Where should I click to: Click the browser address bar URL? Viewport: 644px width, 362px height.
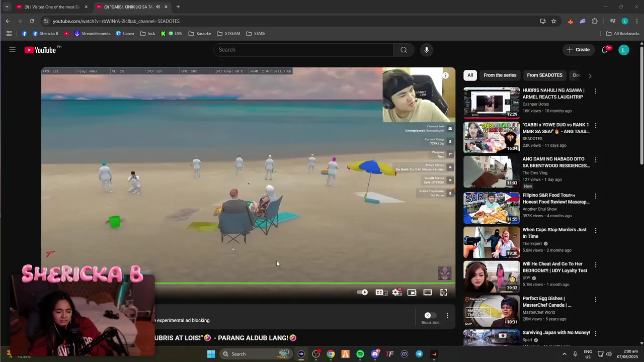click(116, 21)
